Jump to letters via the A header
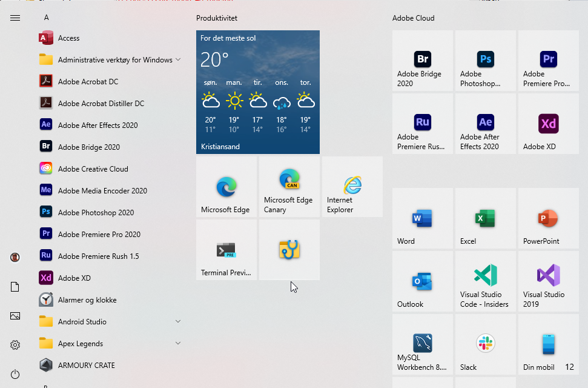This screenshot has height=388, width=588. point(47,17)
